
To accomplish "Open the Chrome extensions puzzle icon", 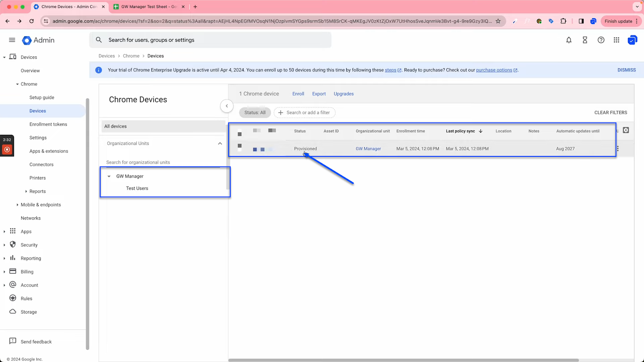I will [563, 21].
